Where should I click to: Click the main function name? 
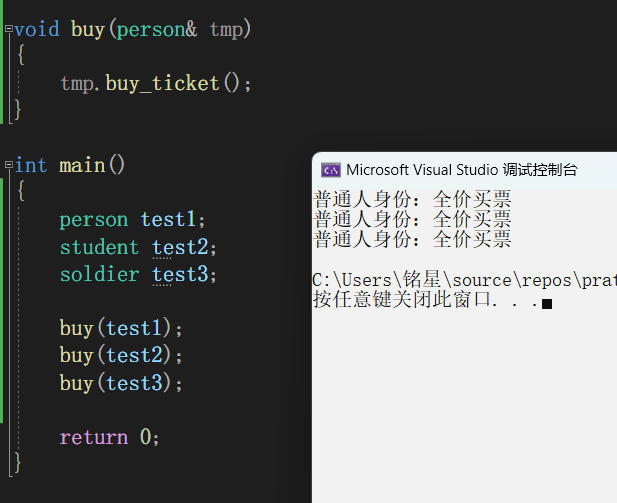click(x=82, y=165)
